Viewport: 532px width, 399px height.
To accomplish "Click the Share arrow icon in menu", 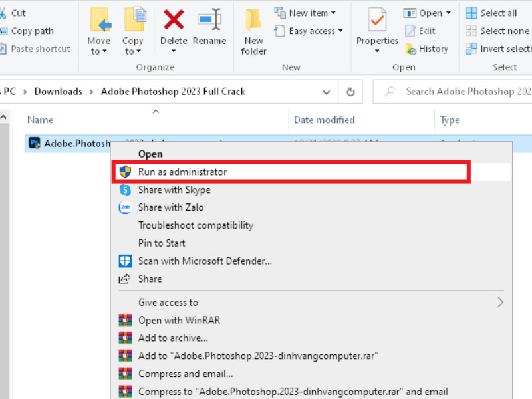I will [x=124, y=279].
